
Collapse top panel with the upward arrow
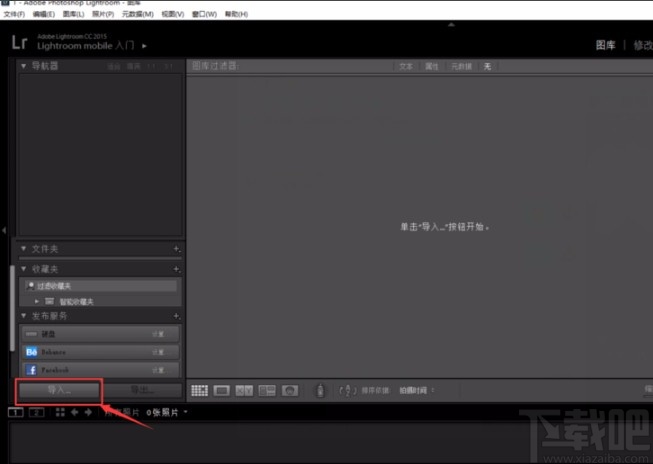point(451,25)
